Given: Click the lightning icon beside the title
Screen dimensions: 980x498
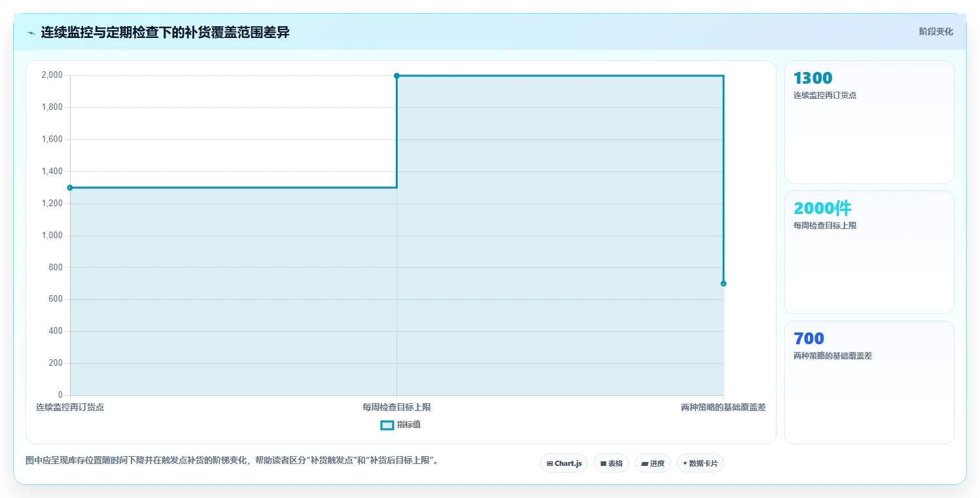Looking at the screenshot, I should pyautogui.click(x=31, y=33).
